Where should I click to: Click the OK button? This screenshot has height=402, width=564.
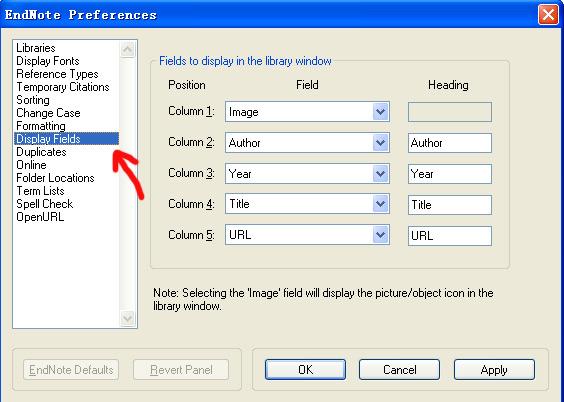305,369
